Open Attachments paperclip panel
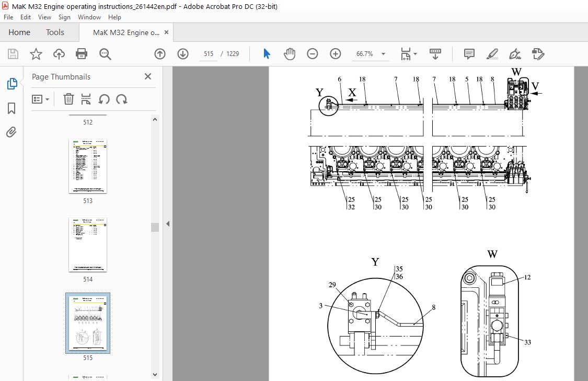 (x=11, y=132)
